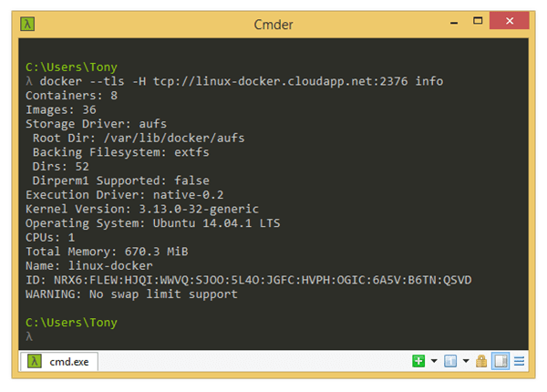Click the empty lambda prompt at the bottom
Image resolution: width=547 pixels, height=392 pixels.
29,336
